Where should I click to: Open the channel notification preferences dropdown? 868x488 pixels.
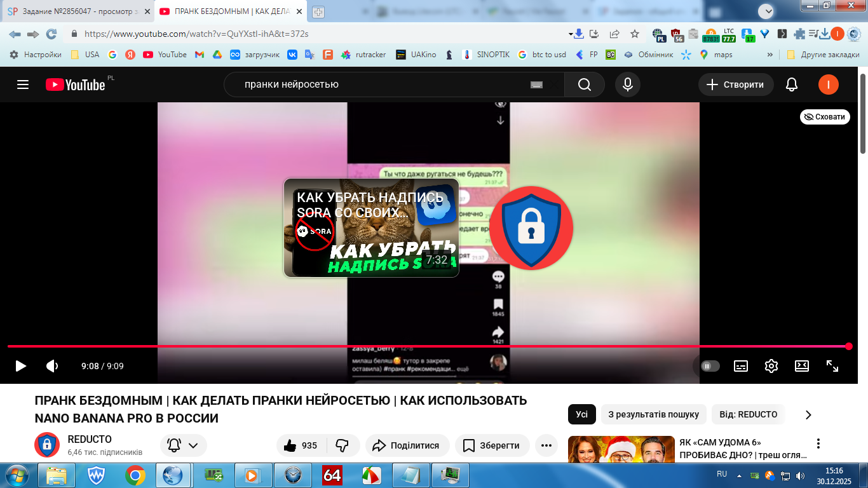click(184, 445)
